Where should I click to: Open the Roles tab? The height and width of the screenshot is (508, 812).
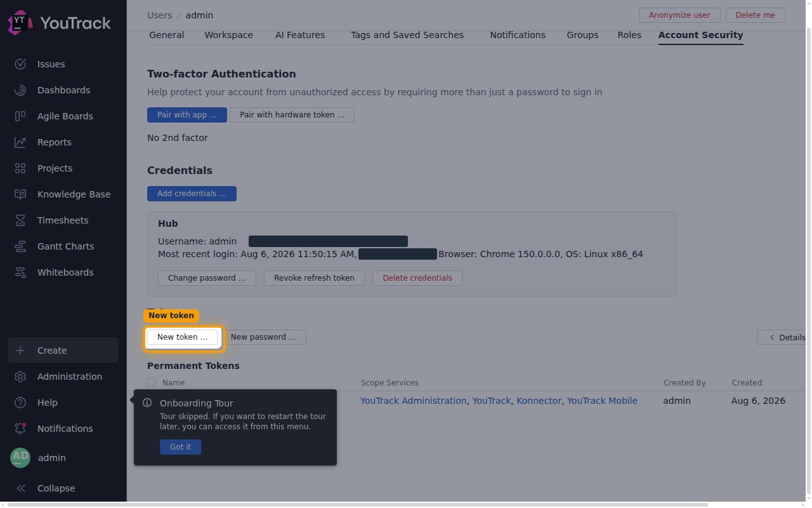point(629,35)
